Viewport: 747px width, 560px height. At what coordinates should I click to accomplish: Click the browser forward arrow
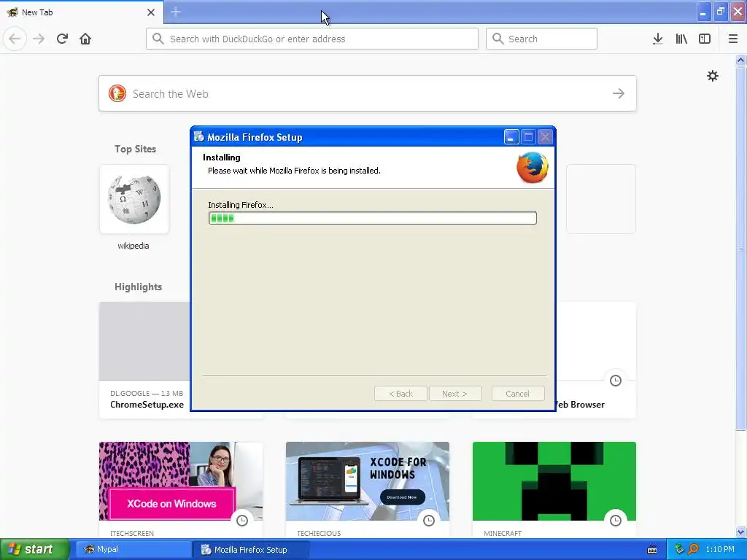39,39
